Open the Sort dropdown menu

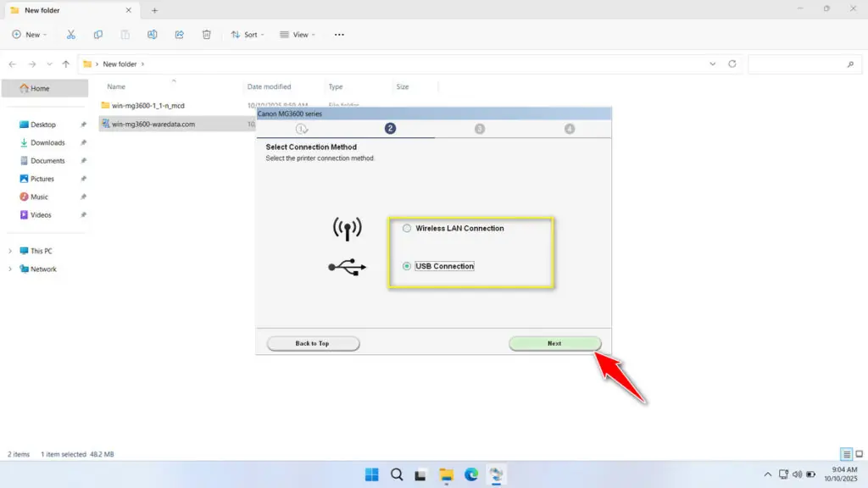[x=248, y=34]
